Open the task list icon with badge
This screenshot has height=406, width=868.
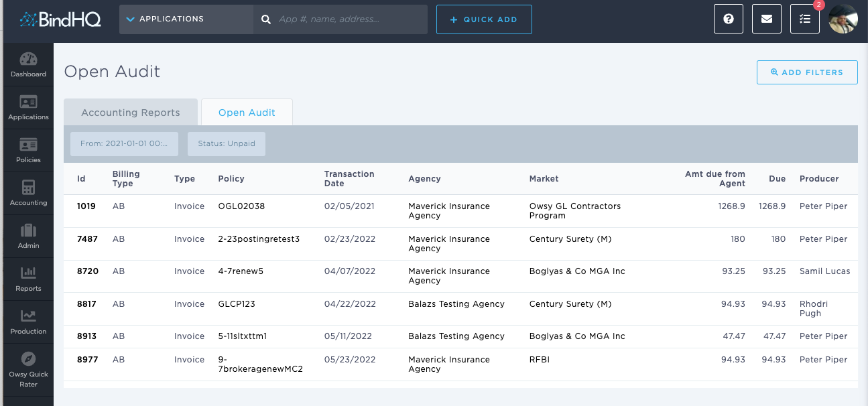pos(805,19)
